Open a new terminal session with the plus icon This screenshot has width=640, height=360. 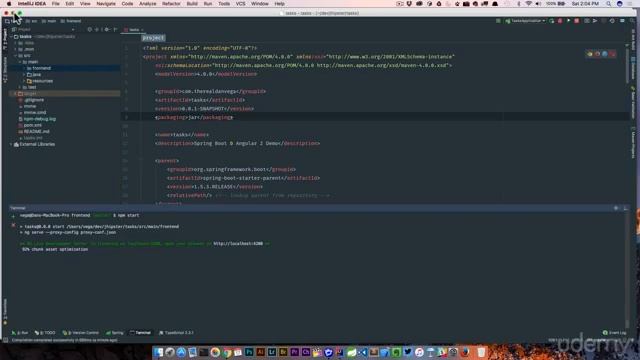13,216
